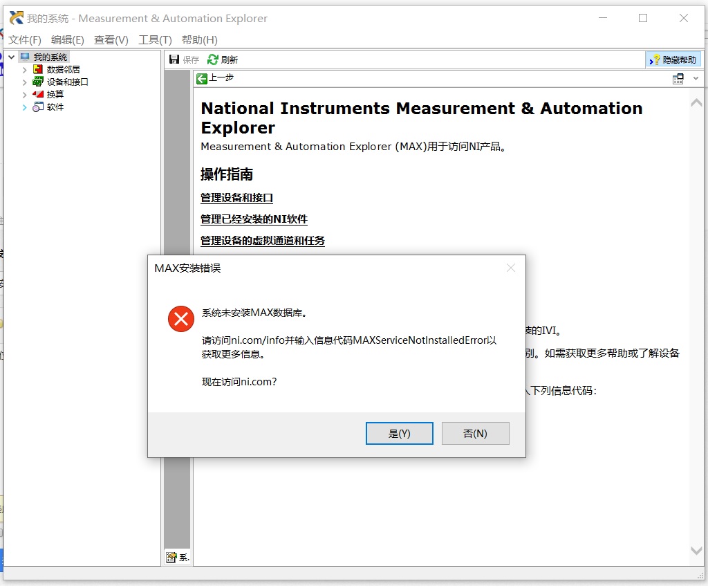This screenshot has height=588, width=708.
Task: Click the help layout icon near 上一步 bar
Action: (678, 79)
